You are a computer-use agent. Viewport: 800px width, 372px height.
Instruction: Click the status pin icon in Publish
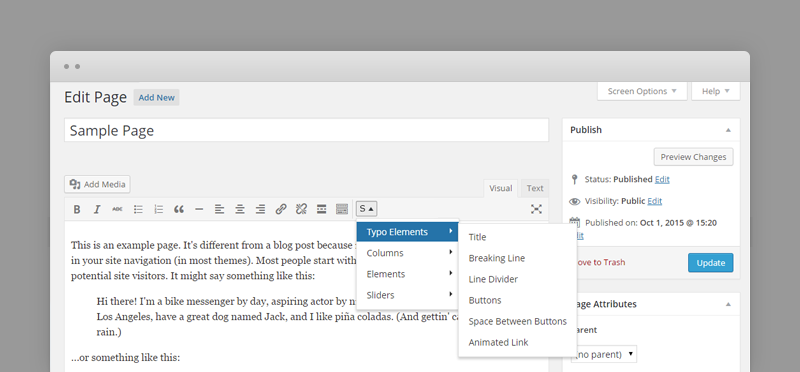(575, 179)
